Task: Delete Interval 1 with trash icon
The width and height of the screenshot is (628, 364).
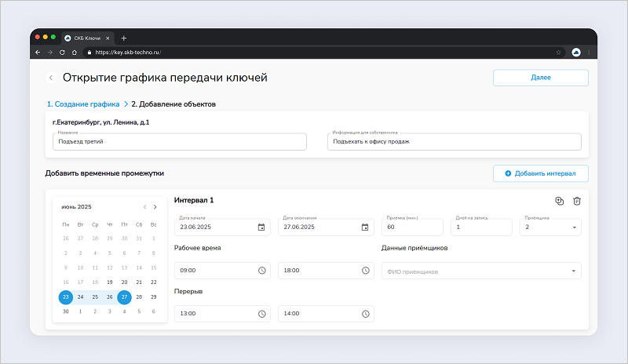Action: click(x=577, y=201)
